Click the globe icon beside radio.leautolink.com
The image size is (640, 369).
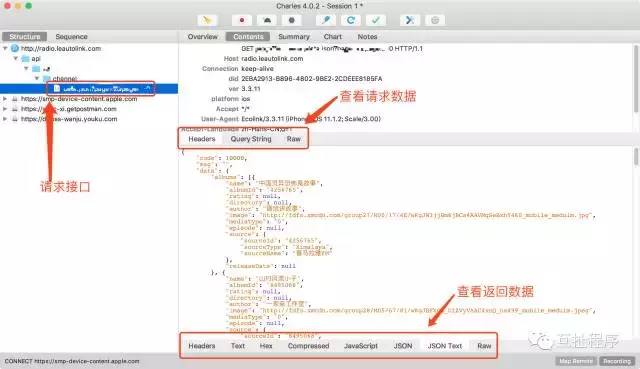point(15,48)
